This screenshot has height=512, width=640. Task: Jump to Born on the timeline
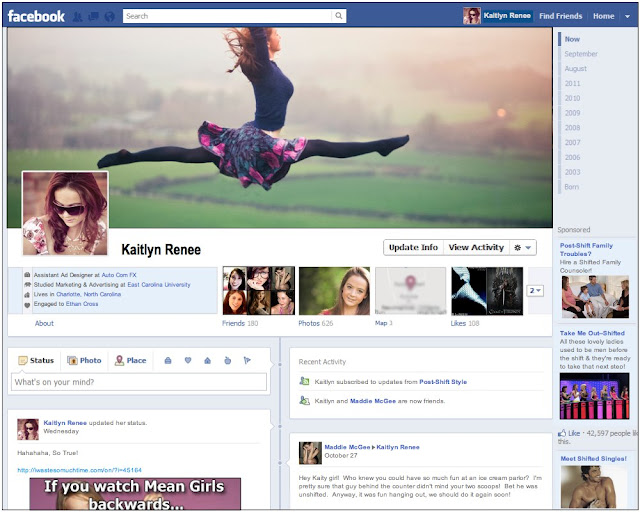click(571, 187)
